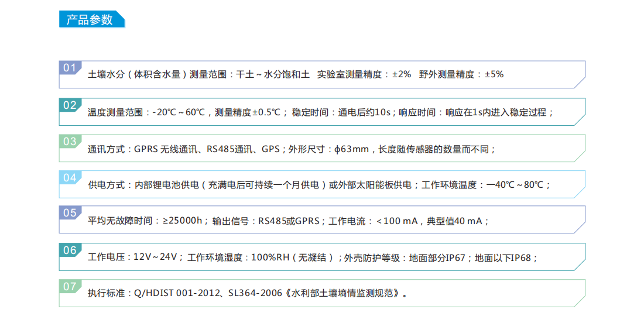Select the 05 number badge

tap(70, 213)
